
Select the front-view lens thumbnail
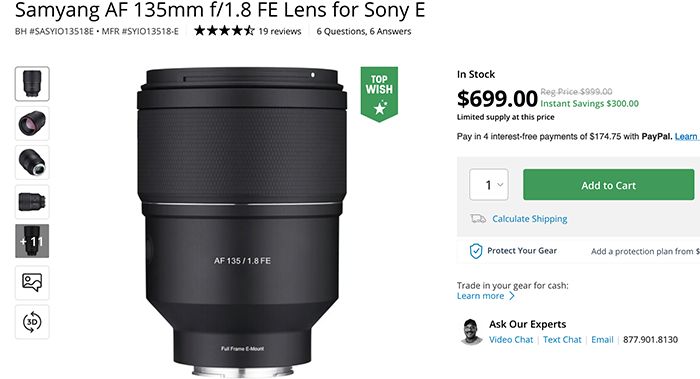tap(32, 84)
